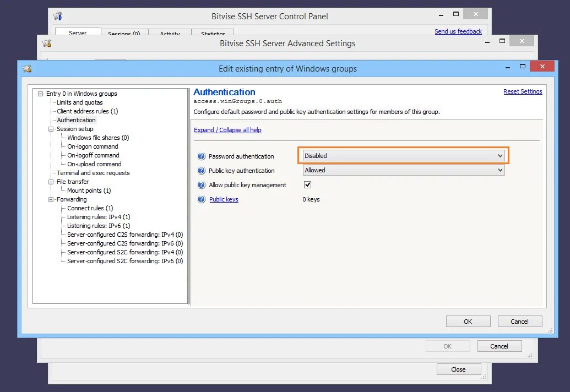
Task: Select On-logoff command
Action: click(x=93, y=155)
